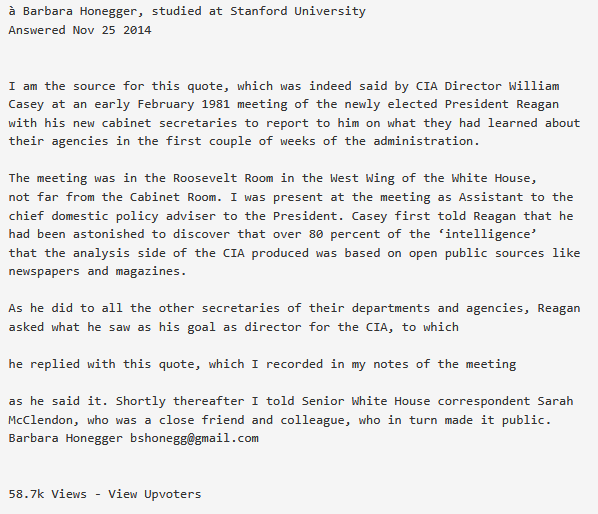Click the 58.7k Views count
Viewport: 598px width, 514px height.
click(47, 494)
